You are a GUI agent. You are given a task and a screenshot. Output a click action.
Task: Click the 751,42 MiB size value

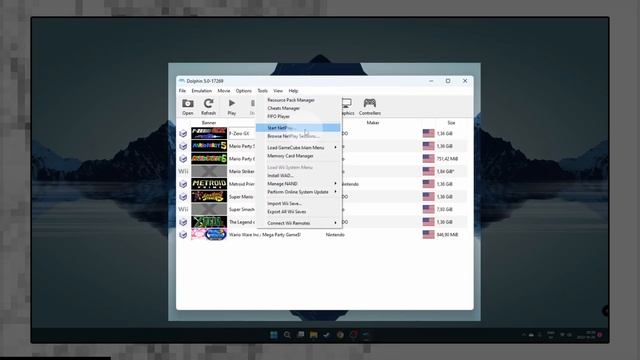tap(447, 159)
